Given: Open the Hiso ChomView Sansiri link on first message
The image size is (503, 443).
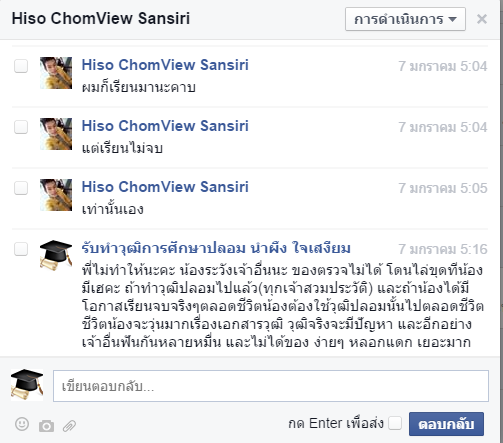Looking at the screenshot, I should [x=165, y=65].
